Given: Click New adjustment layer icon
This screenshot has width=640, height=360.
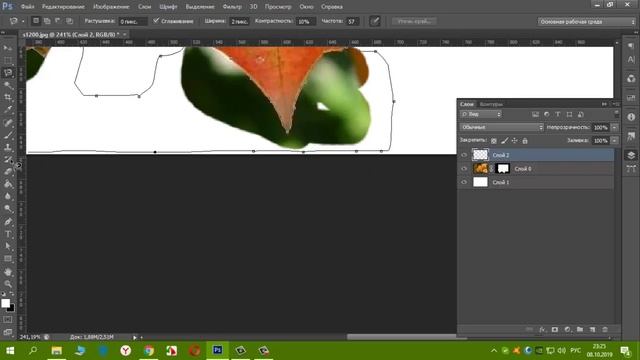Looking at the screenshot, I should point(567,329).
